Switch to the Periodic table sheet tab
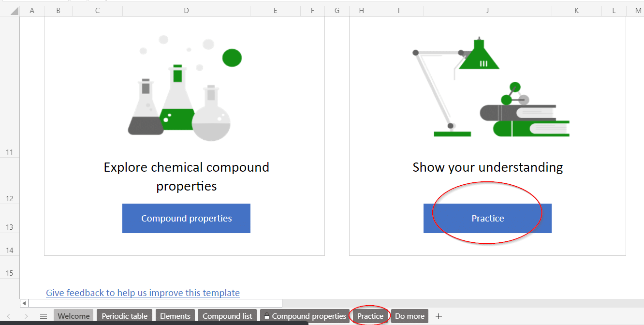The height and width of the screenshot is (325, 644). point(124,316)
